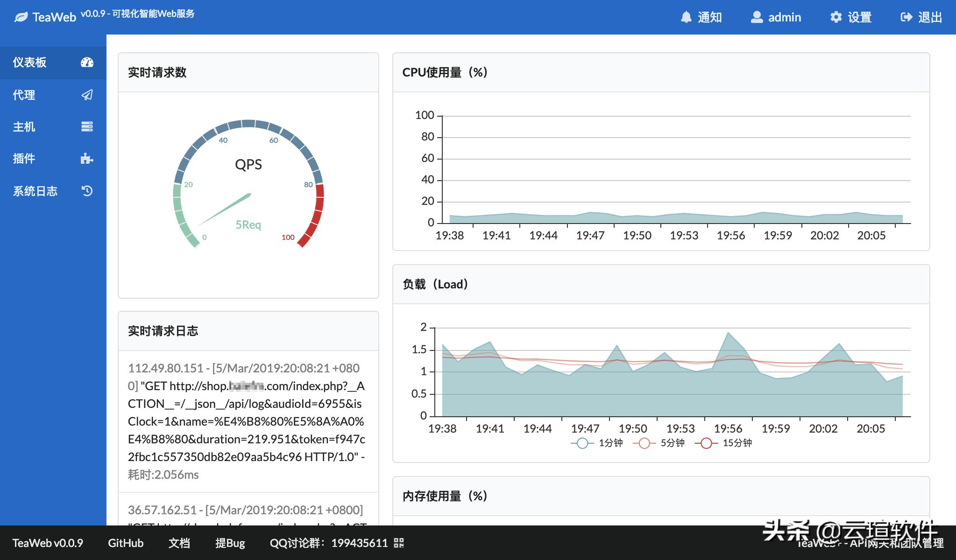The width and height of the screenshot is (956, 560).
Task: Click the notification bell icon
Action: click(686, 17)
